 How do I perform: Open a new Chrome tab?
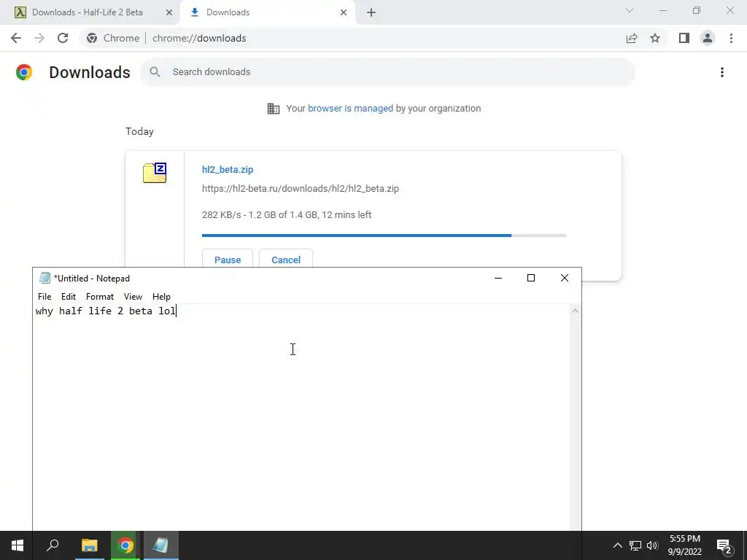pos(371,12)
